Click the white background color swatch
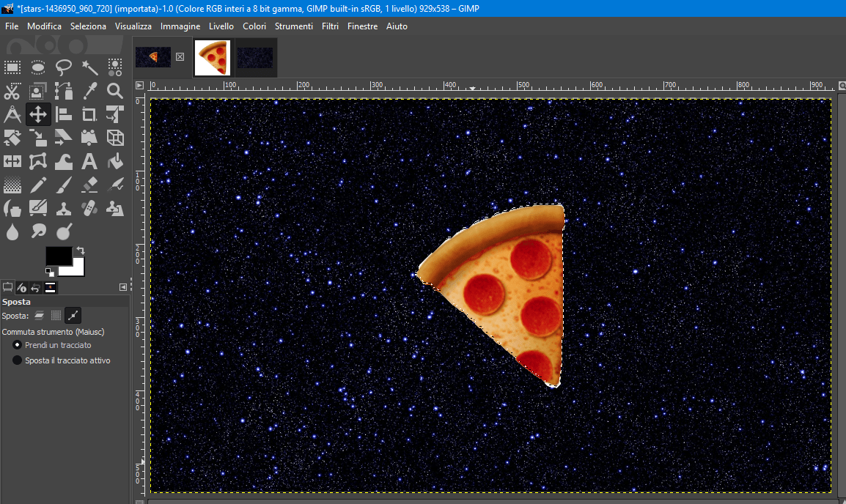This screenshot has width=846, height=504. 78,268
